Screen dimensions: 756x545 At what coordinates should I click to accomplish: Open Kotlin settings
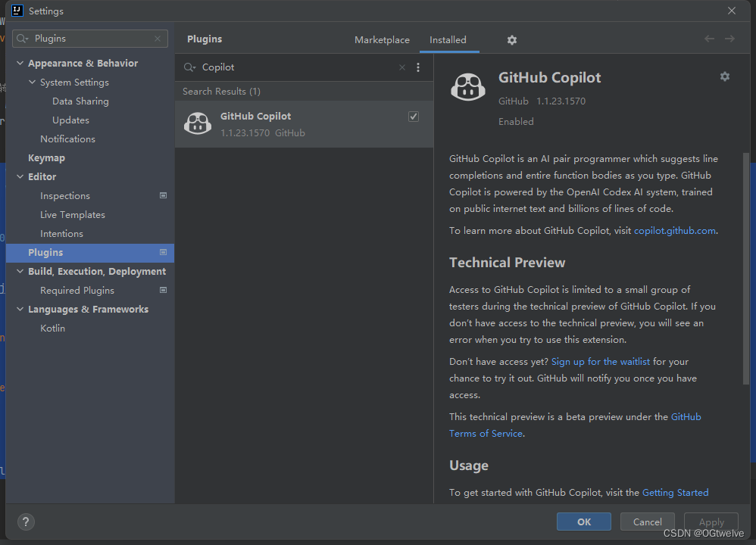(x=52, y=329)
